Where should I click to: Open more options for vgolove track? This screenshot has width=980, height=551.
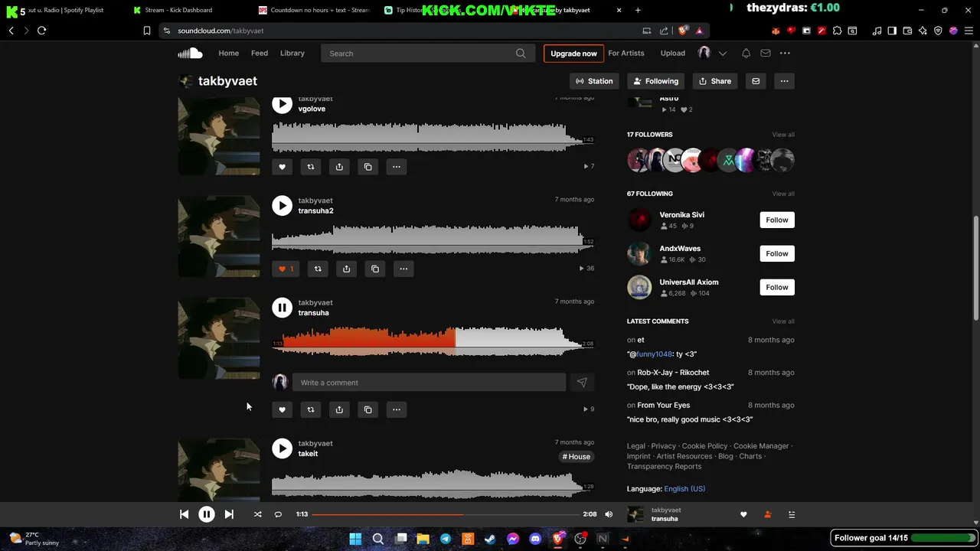pos(397,167)
